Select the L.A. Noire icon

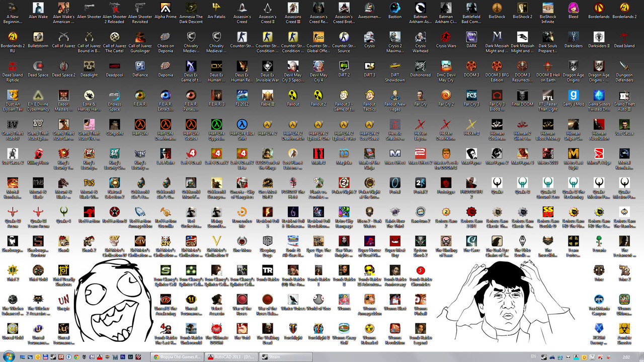coord(166,157)
